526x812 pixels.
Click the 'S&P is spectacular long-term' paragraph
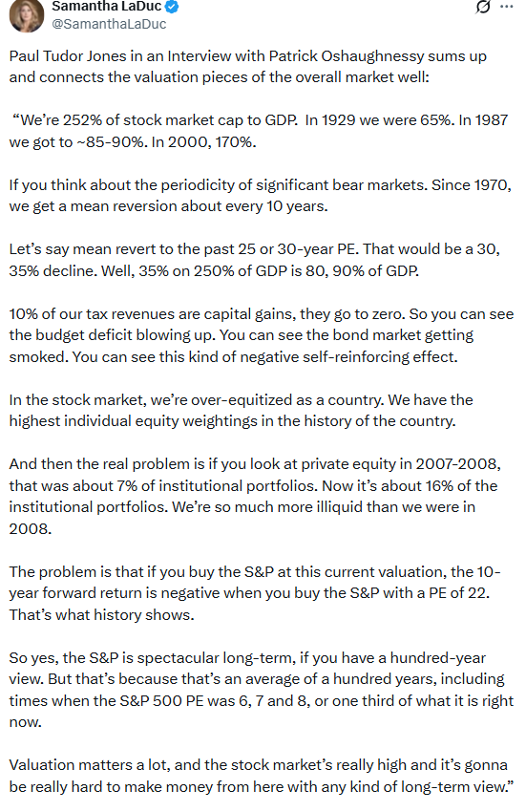[x=262, y=690]
